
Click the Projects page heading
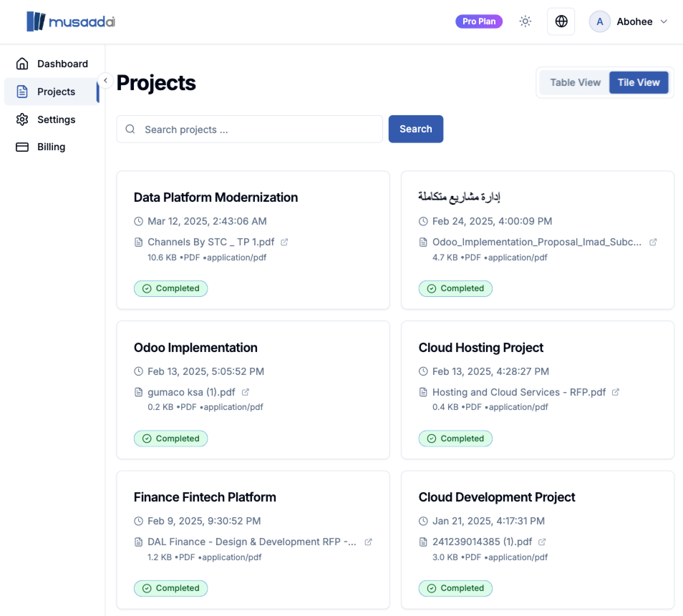click(156, 83)
